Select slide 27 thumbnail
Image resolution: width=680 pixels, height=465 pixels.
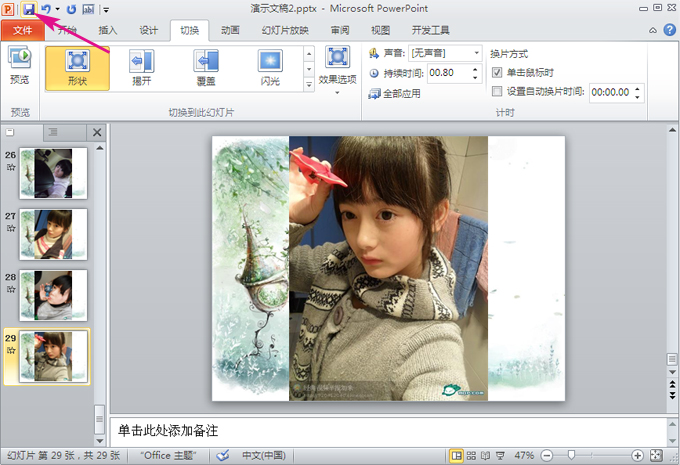[53, 233]
